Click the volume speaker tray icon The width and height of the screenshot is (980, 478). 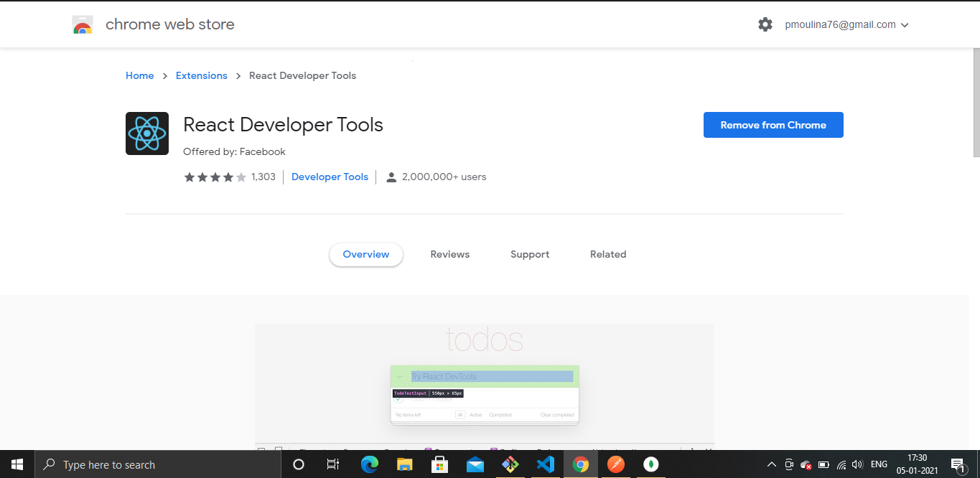click(x=857, y=464)
